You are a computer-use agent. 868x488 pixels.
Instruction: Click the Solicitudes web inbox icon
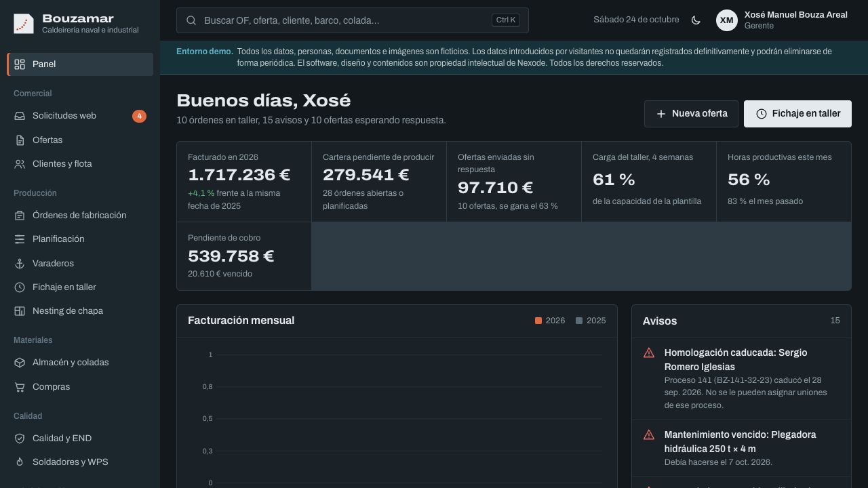[x=20, y=116]
